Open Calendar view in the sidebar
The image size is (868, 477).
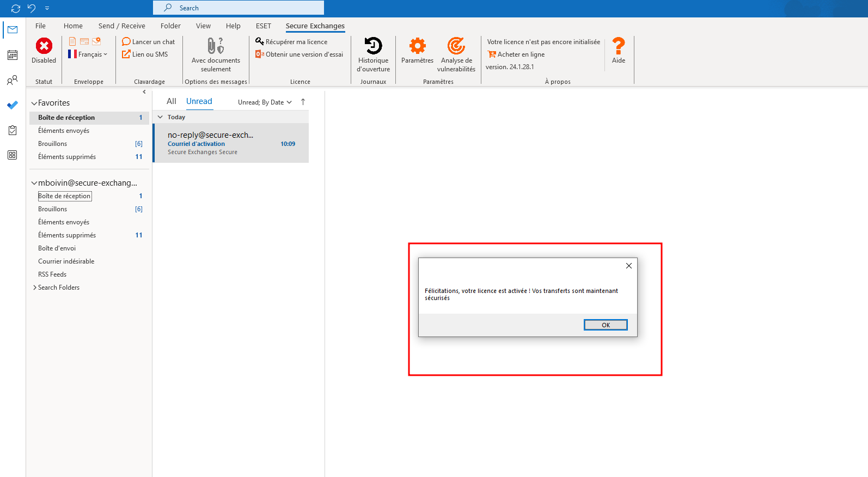click(x=13, y=55)
